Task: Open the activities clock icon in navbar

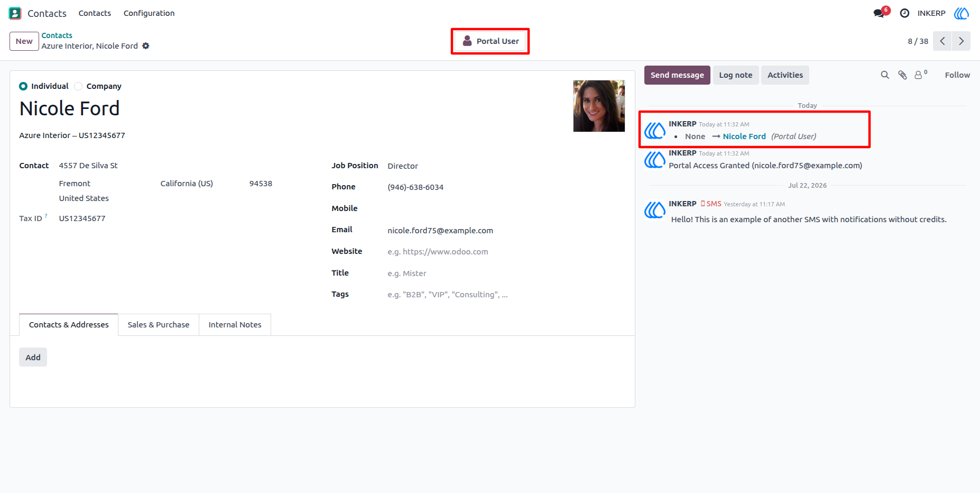Action: pyautogui.click(x=904, y=13)
